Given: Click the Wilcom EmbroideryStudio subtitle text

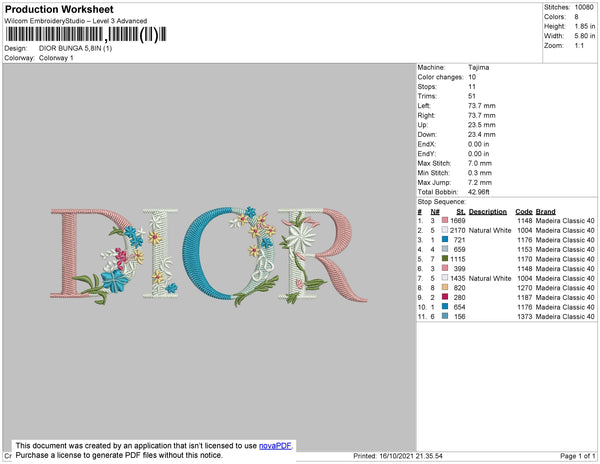Looking at the screenshot, I should tap(76, 21).
